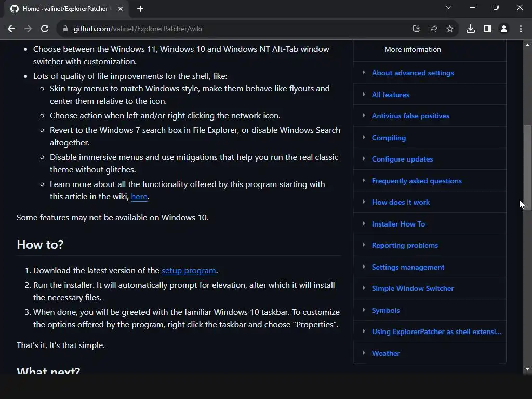Click the page scrollbar thumb
This screenshot has height=399, width=532.
point(527,168)
